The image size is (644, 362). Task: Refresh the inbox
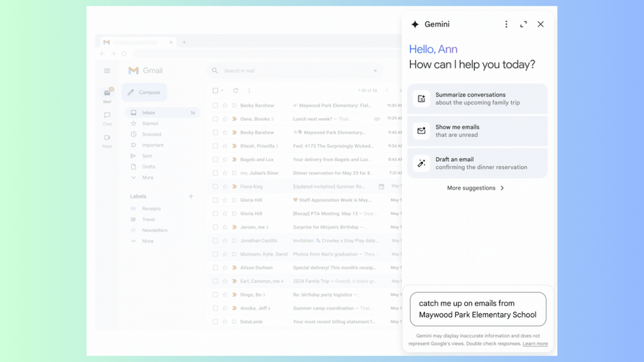pos(236,90)
